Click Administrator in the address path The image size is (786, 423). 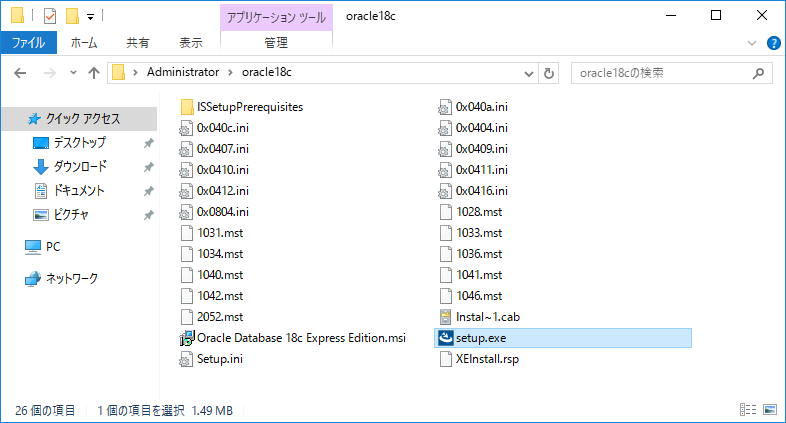click(x=183, y=72)
